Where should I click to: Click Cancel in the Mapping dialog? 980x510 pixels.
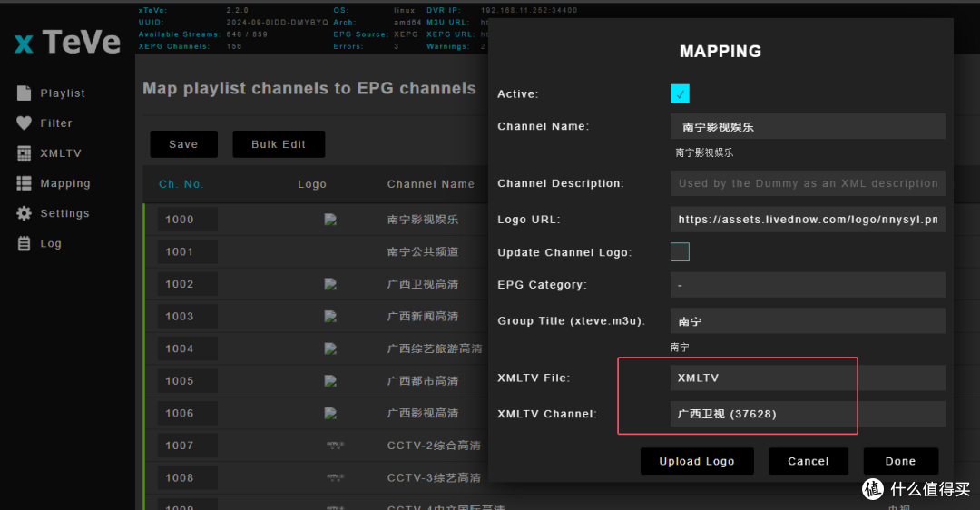point(808,461)
